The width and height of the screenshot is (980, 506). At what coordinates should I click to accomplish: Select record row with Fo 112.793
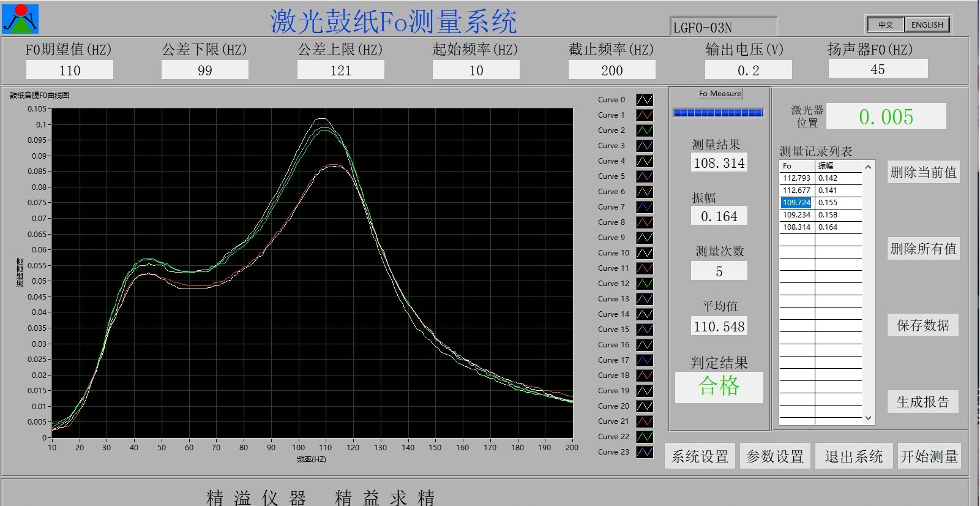[x=821, y=178]
